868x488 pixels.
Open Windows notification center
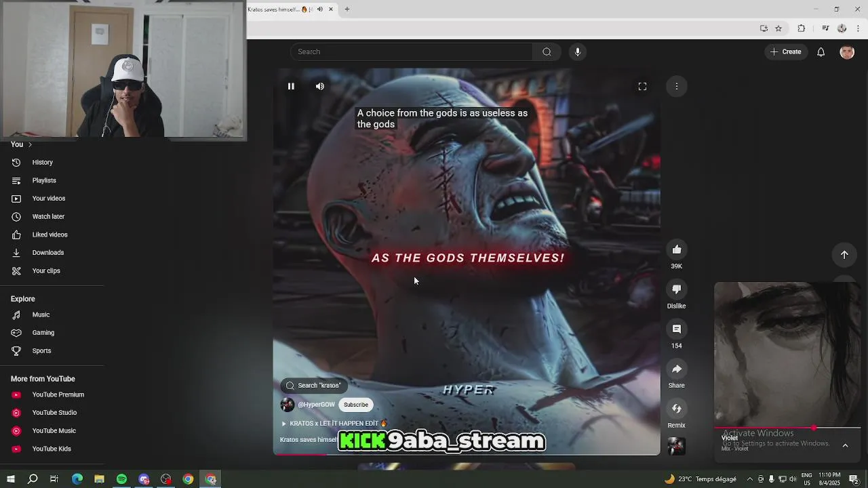click(853, 479)
